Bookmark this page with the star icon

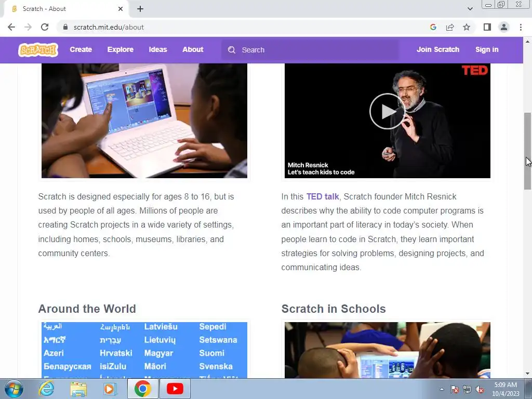point(467,27)
